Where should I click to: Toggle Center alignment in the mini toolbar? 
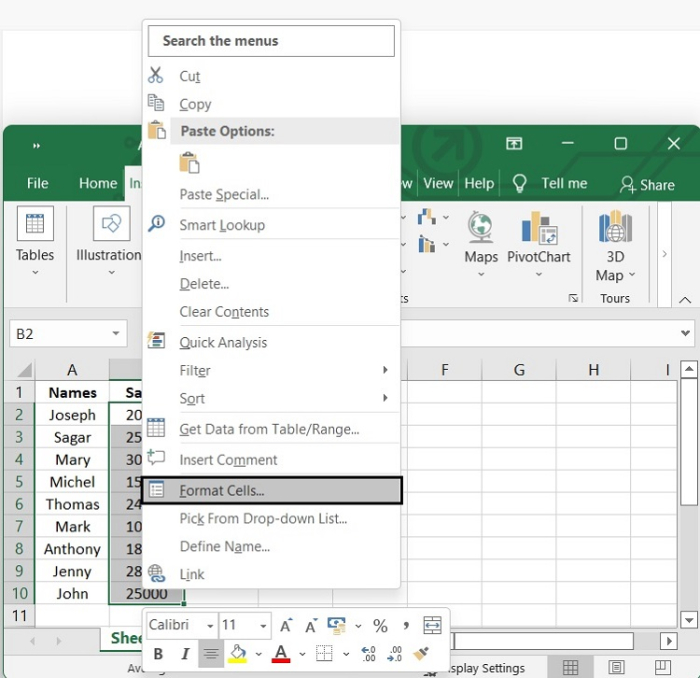click(x=211, y=654)
